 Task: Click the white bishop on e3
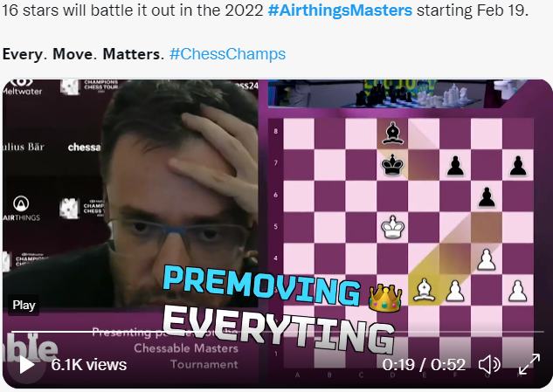click(424, 290)
